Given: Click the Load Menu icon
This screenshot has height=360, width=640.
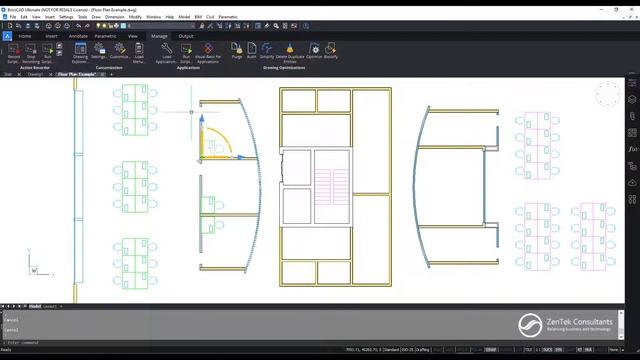Looking at the screenshot, I should tap(139, 49).
